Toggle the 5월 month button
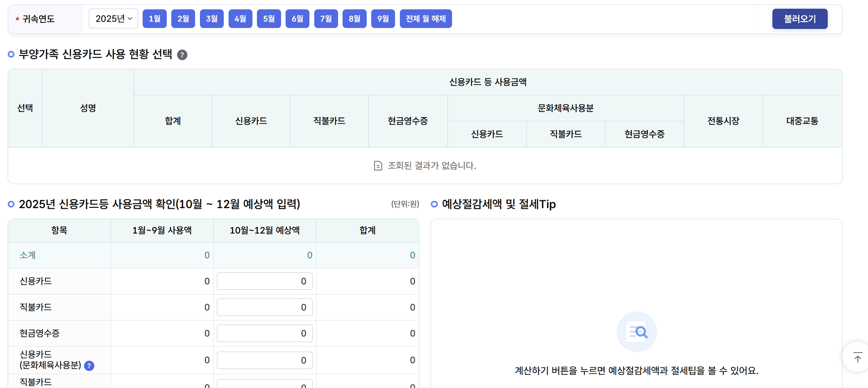The image size is (868, 388). point(269,19)
